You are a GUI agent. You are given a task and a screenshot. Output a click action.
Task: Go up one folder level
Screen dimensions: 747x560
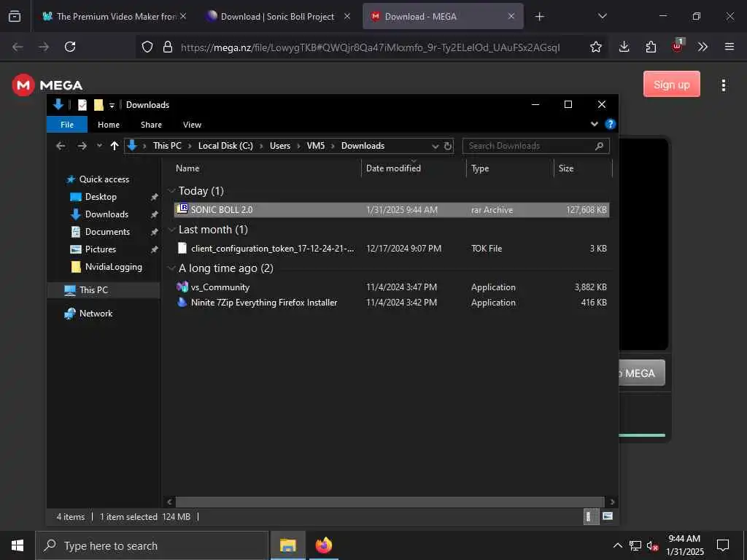[115, 146]
